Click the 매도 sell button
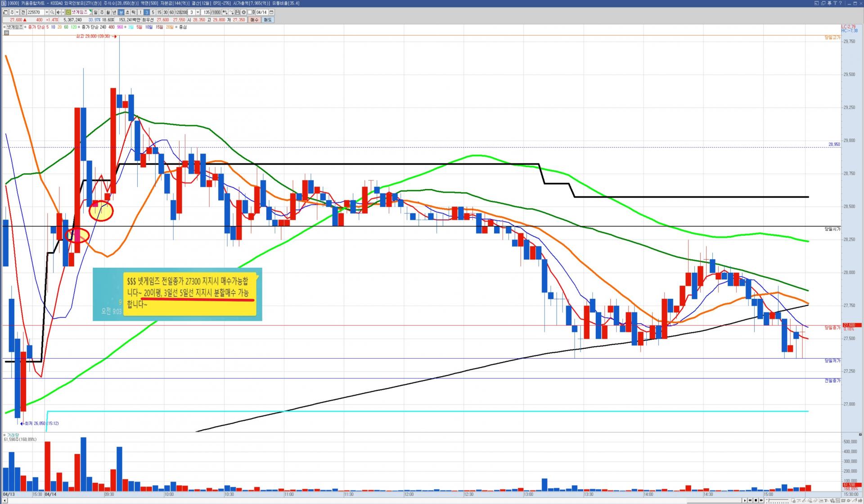This screenshot has width=864, height=504. [268, 20]
